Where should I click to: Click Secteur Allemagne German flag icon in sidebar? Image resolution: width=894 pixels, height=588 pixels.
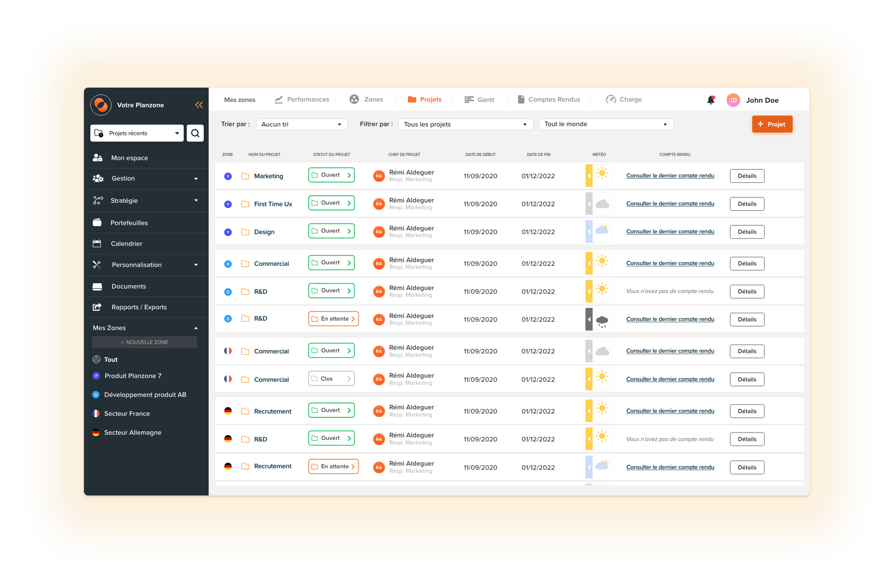coord(96,433)
